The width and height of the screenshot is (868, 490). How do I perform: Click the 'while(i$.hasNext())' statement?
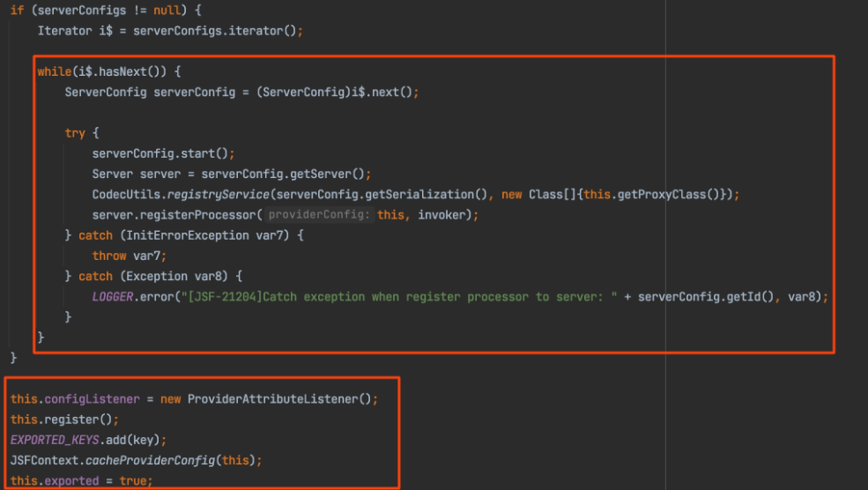[x=109, y=72]
